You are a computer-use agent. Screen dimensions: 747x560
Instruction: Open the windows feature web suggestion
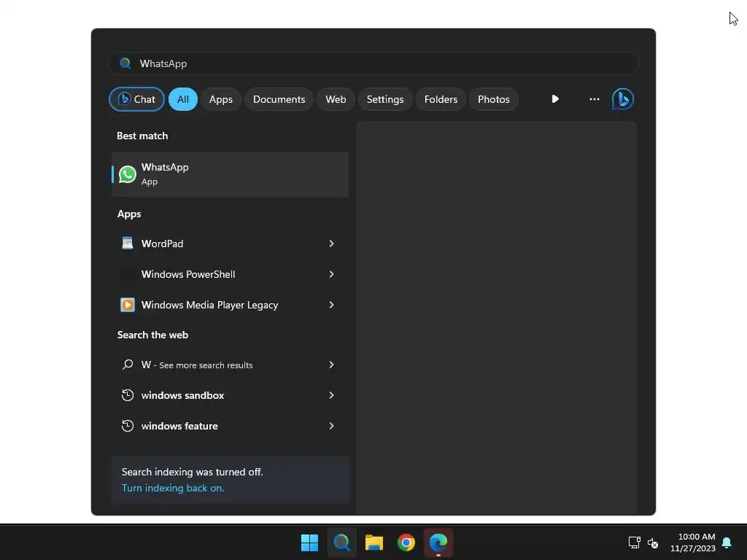coord(230,426)
